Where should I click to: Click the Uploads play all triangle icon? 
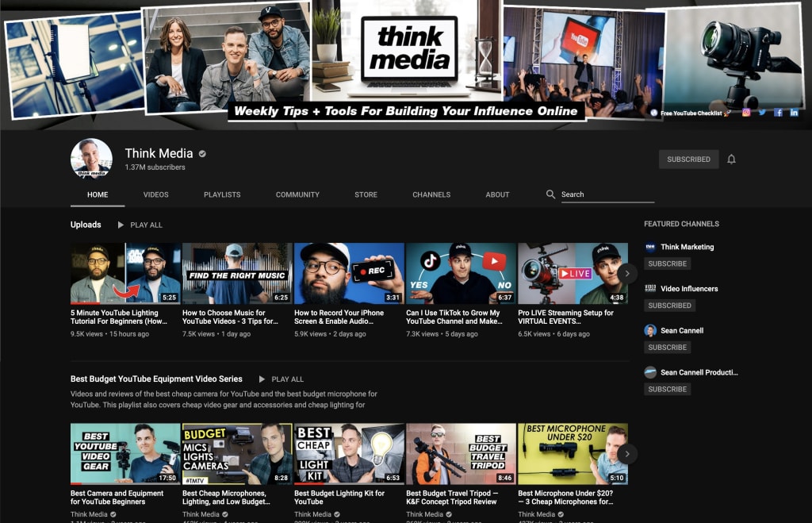(121, 225)
